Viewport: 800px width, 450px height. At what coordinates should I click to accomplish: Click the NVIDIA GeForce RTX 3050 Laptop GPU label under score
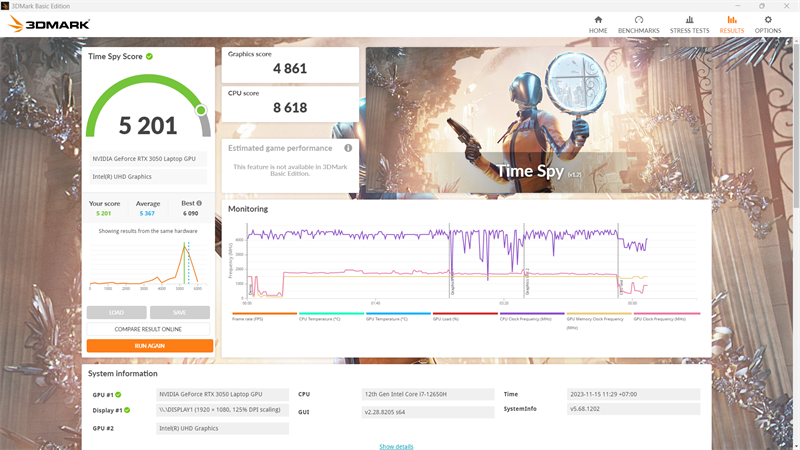148,159
